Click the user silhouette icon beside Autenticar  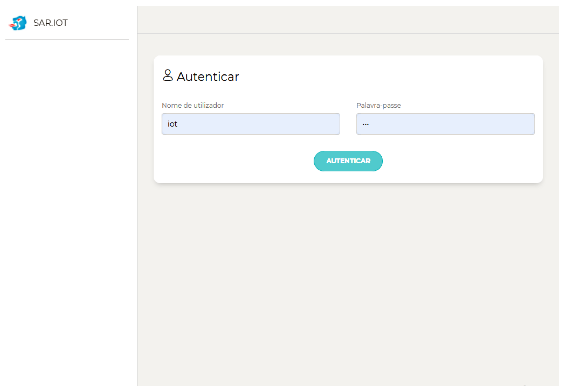coord(168,75)
